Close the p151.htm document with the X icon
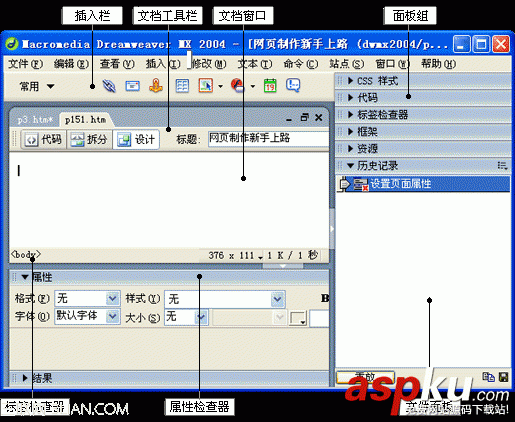The width and height of the screenshot is (515, 422). point(319,117)
